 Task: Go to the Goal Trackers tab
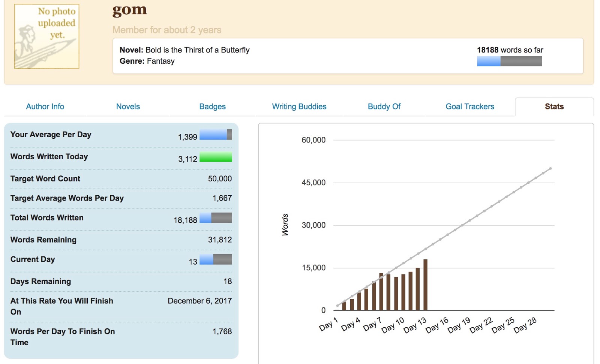point(469,106)
